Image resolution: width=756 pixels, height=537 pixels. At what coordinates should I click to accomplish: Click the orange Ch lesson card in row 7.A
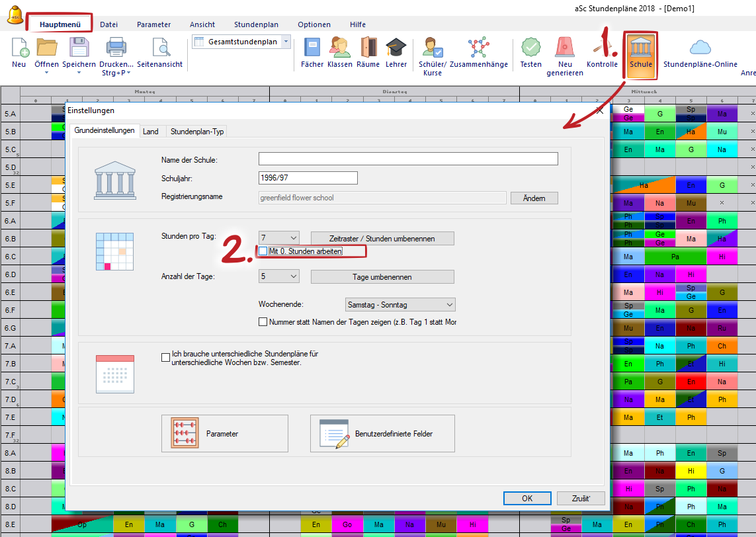(x=722, y=346)
